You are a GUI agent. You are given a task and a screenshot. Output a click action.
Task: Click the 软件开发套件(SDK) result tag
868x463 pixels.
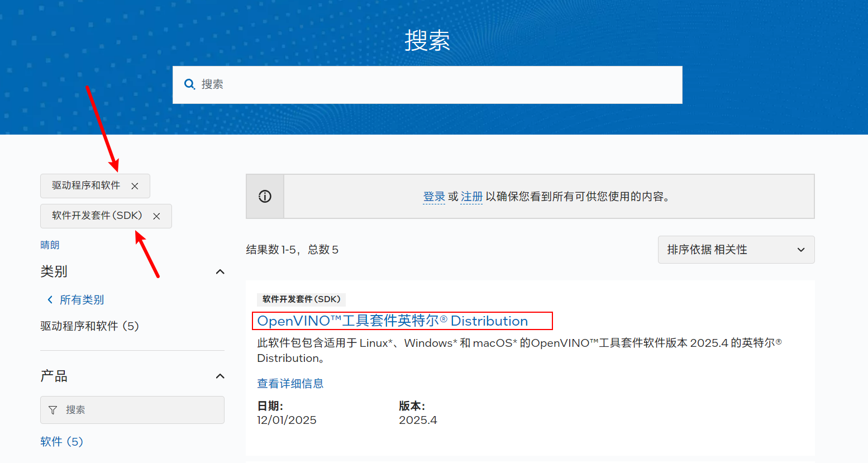coord(302,299)
